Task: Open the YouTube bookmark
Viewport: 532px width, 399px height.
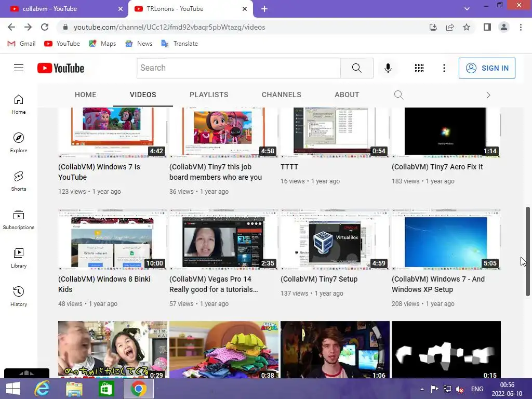Action: [62, 44]
